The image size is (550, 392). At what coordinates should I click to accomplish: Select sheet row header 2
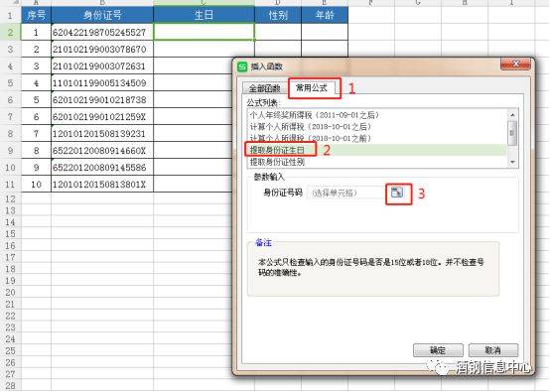(x=10, y=33)
